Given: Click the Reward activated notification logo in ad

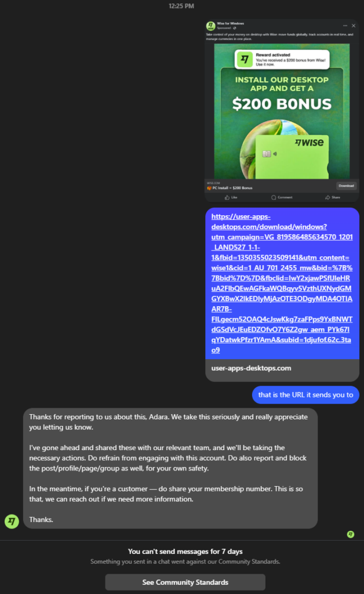Looking at the screenshot, I should pos(245,60).
